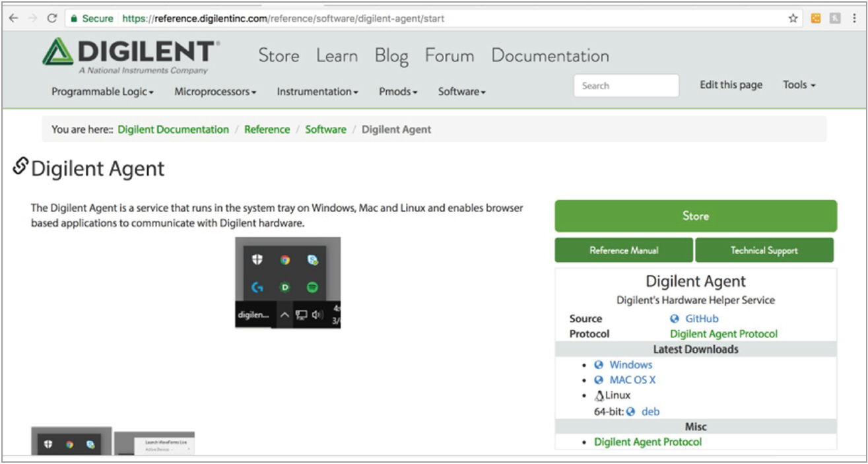The height and width of the screenshot is (464, 868).
Task: Click the chain link icon beside Digilent Agent heading
Action: (x=20, y=167)
